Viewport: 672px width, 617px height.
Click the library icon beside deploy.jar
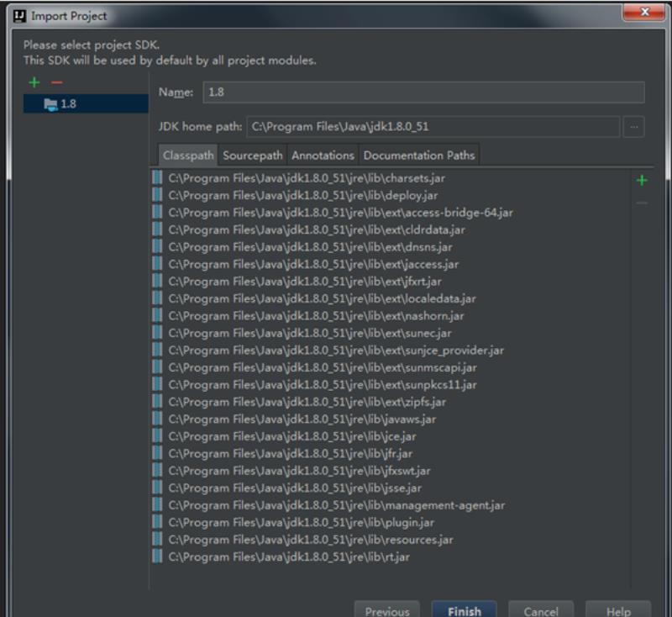[x=157, y=195]
